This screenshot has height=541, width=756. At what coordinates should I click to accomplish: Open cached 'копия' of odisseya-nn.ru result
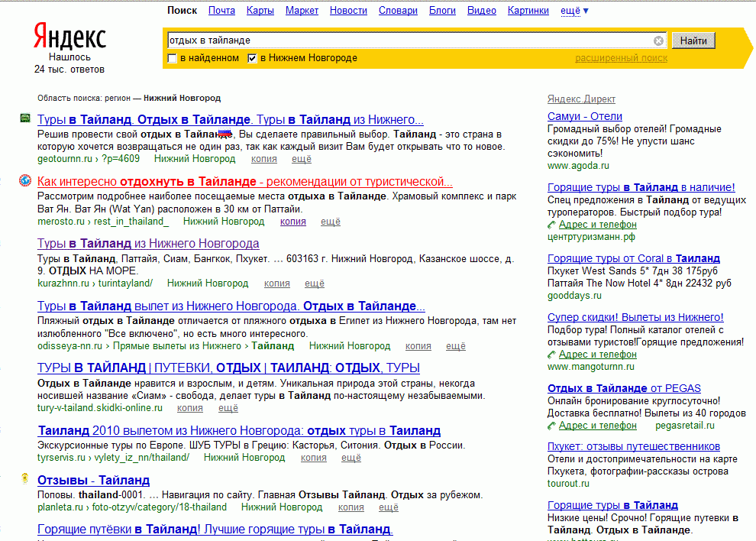point(418,346)
